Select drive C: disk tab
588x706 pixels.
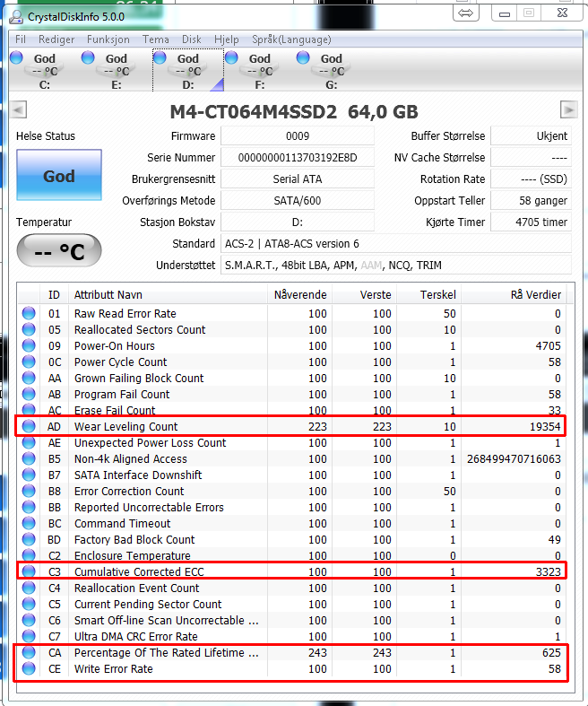45,71
